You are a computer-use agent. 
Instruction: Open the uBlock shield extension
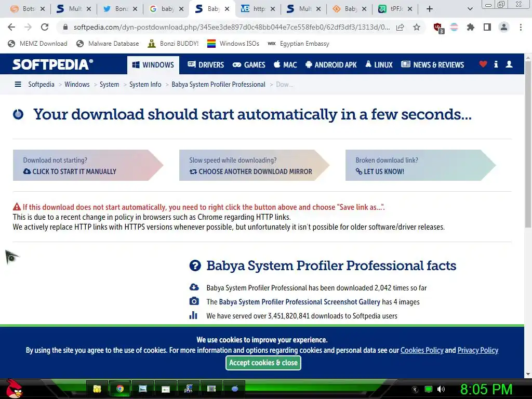(438, 28)
